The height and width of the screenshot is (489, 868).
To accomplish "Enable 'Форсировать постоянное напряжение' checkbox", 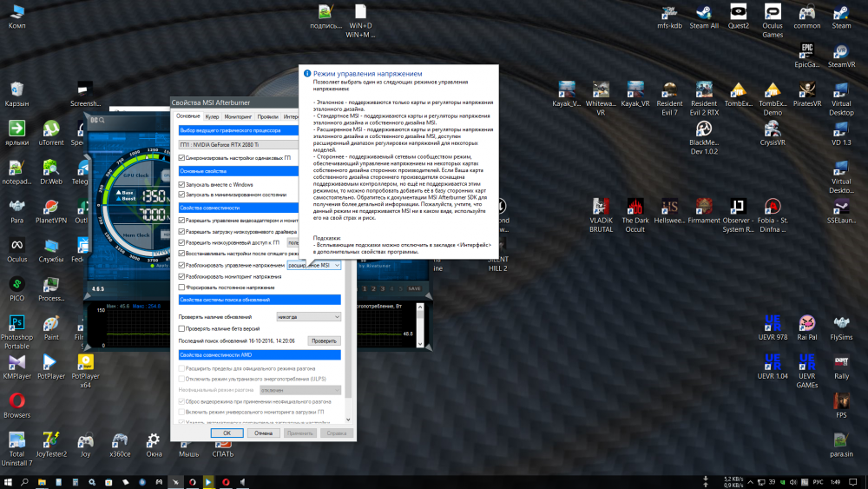I will click(x=181, y=287).
